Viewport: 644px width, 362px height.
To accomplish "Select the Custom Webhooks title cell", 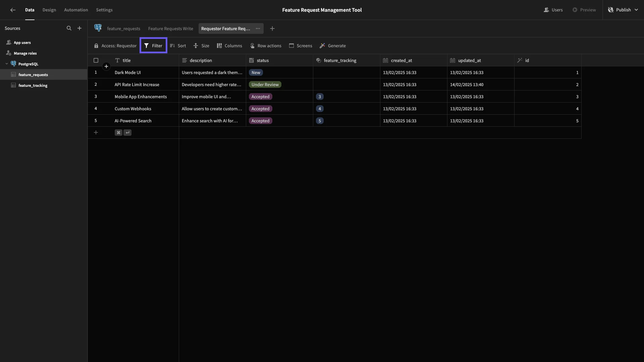I will pos(145,109).
